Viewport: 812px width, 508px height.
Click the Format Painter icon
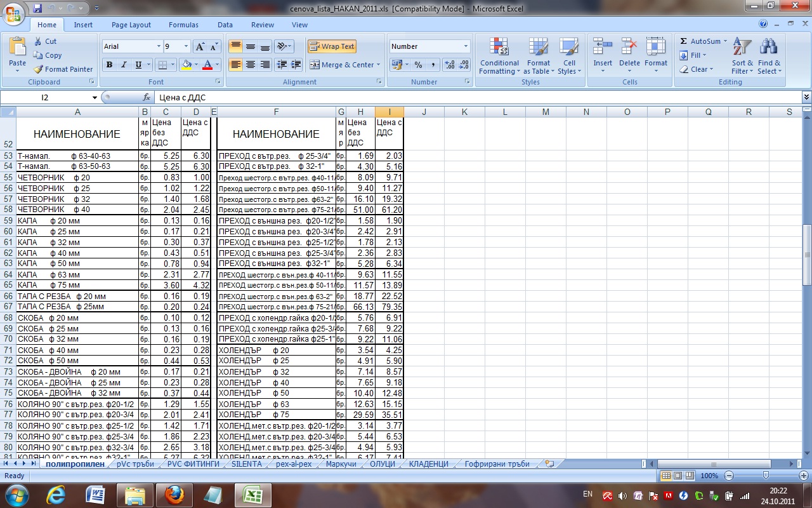[39, 69]
